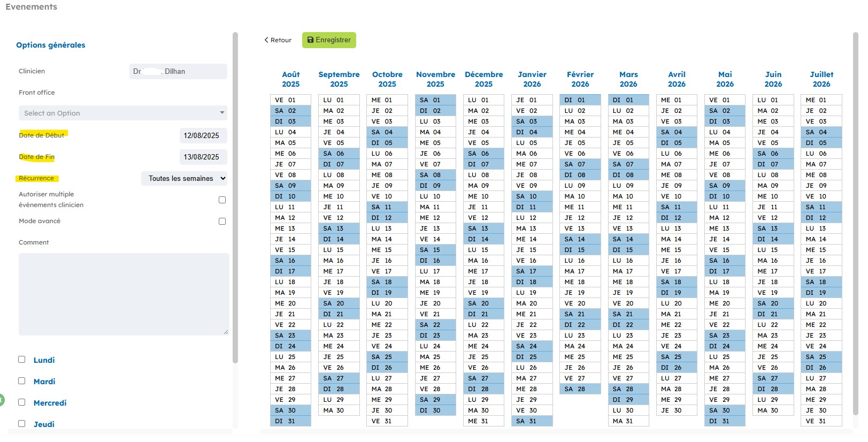The width and height of the screenshot is (868, 442).
Task: Check the Lundi checkbox
Action: (22, 360)
